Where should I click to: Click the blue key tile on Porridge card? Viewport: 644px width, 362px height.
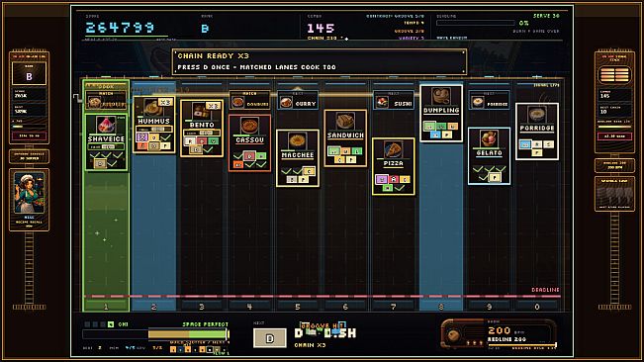tap(524, 144)
